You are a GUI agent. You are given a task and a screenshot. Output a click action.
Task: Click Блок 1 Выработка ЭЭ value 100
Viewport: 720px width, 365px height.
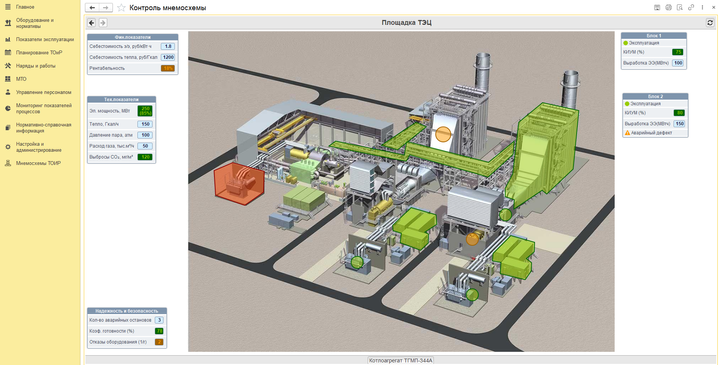(678, 63)
